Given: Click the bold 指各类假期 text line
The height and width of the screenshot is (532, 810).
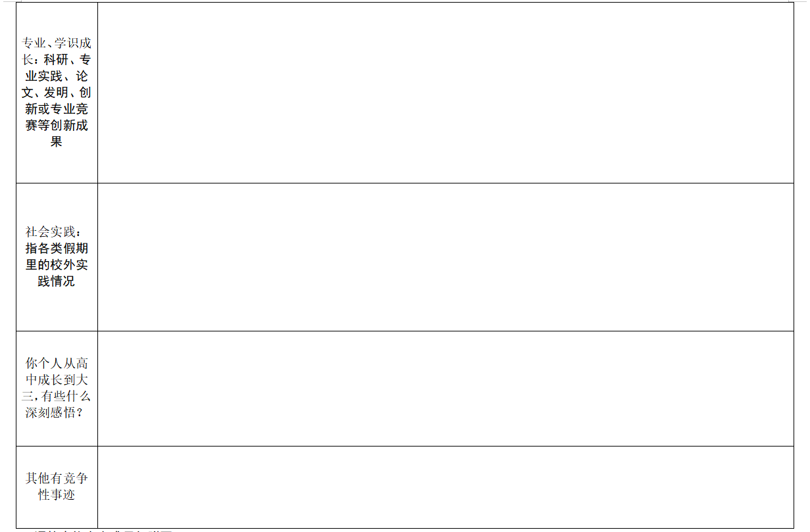Looking at the screenshot, I should [x=57, y=249].
